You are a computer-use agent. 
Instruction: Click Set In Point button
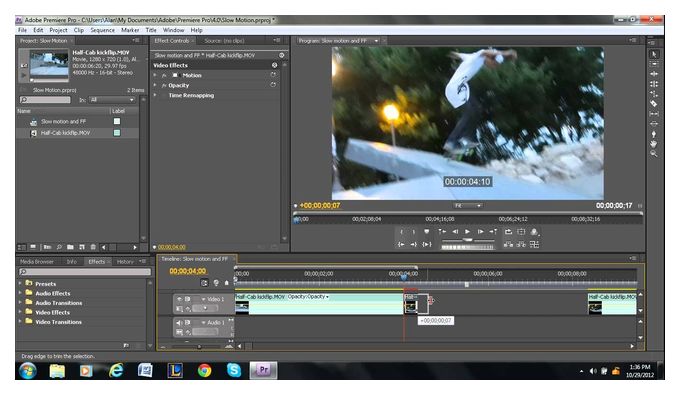pos(402,232)
